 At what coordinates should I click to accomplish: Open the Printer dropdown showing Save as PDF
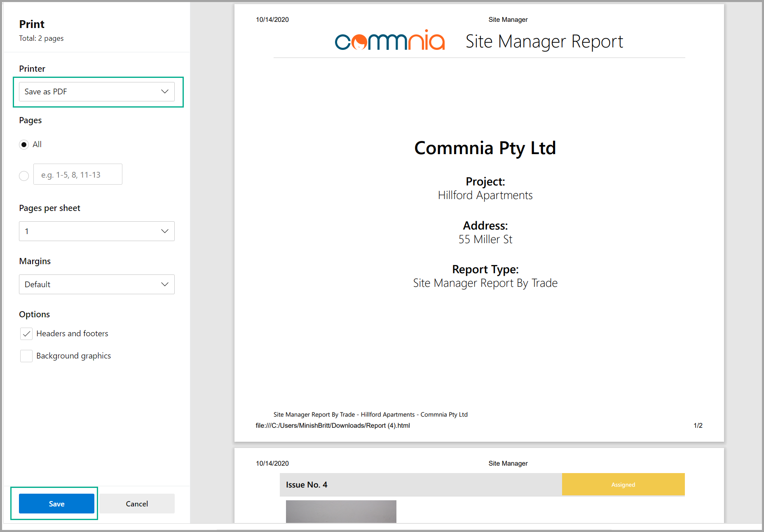97,91
